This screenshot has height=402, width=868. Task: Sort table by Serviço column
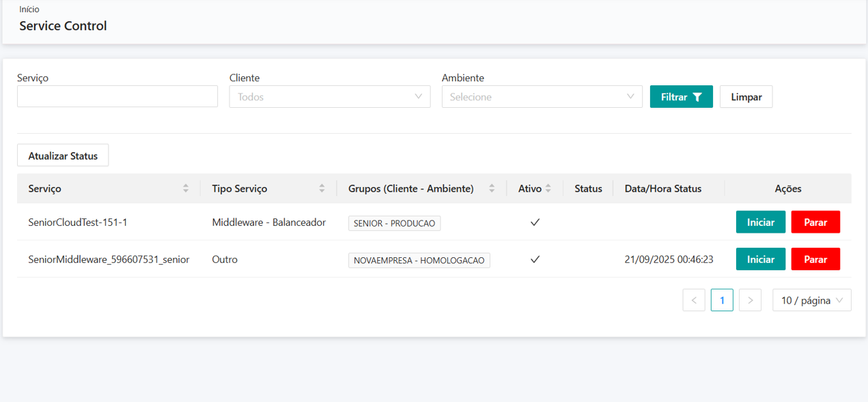coord(186,188)
